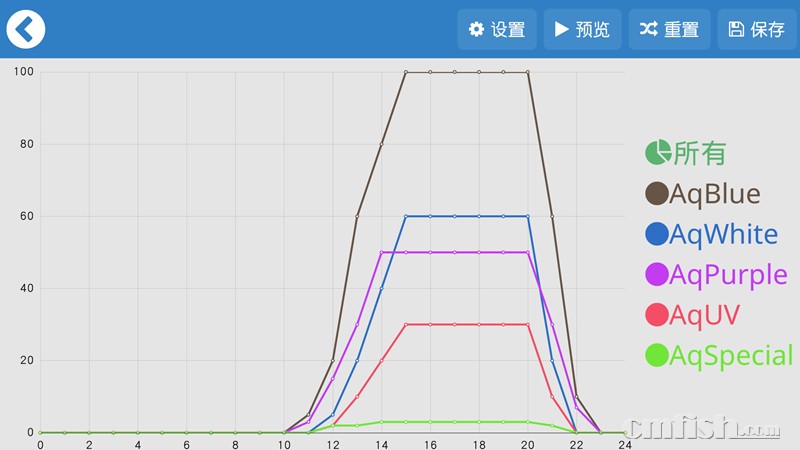Viewport: 800px width, 450px height.
Task: Click the shuffle icon in 重置 button
Action: pyautogui.click(x=648, y=29)
